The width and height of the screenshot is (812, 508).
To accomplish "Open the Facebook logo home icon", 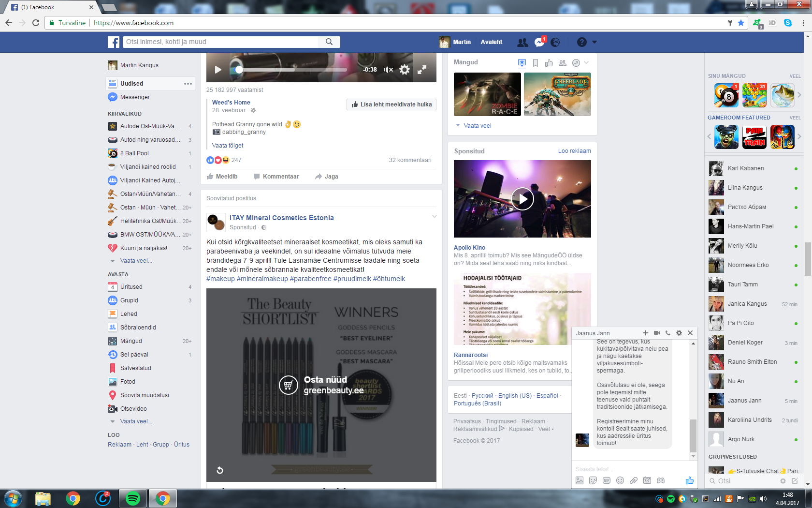I will [x=114, y=42].
